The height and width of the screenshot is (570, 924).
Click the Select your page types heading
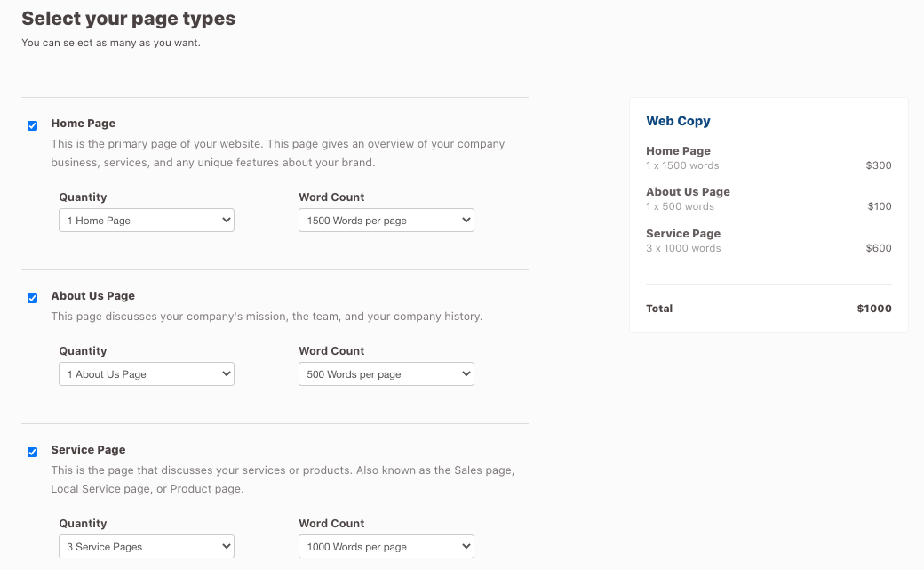pos(128,18)
